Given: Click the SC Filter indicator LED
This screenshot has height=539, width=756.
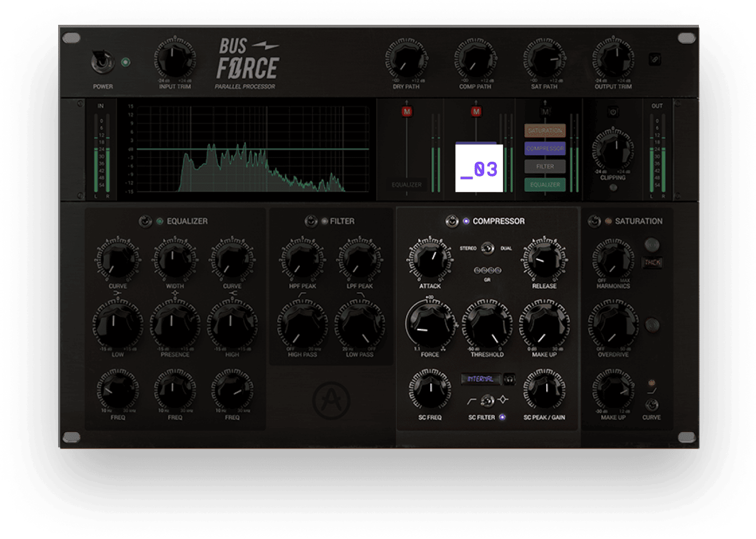Looking at the screenshot, I should [x=502, y=417].
